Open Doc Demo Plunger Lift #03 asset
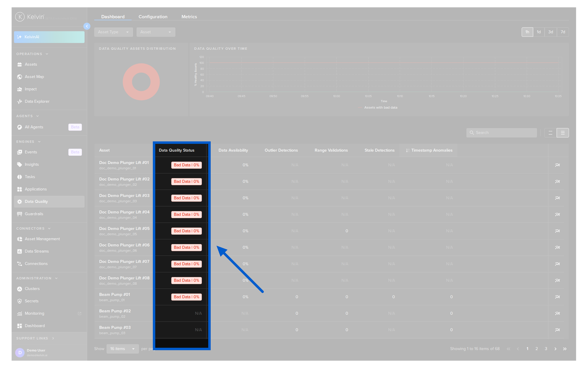 [124, 196]
